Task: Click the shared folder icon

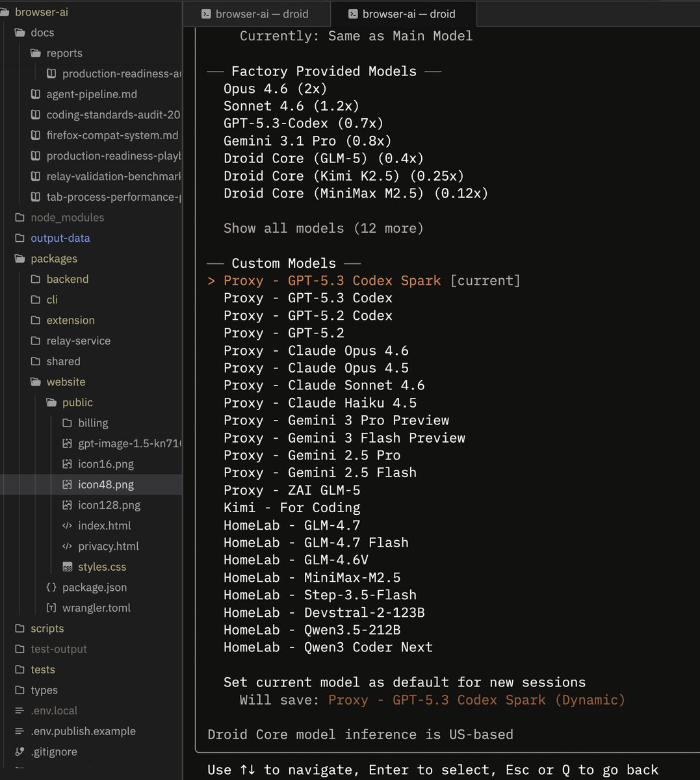Action: 35,361
